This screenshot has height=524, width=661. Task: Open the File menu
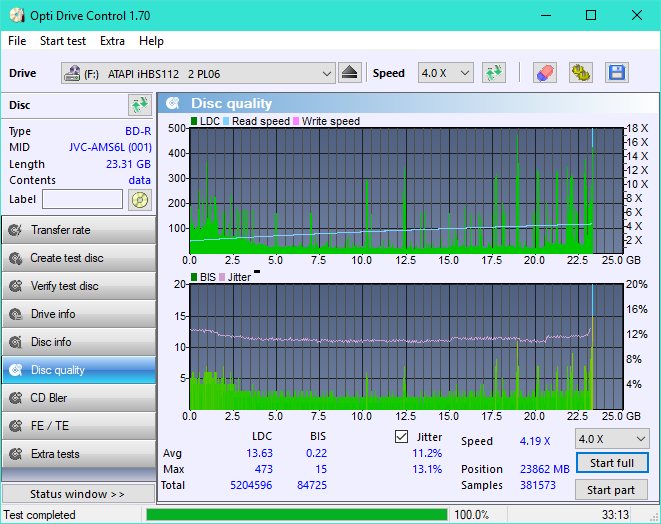click(17, 41)
